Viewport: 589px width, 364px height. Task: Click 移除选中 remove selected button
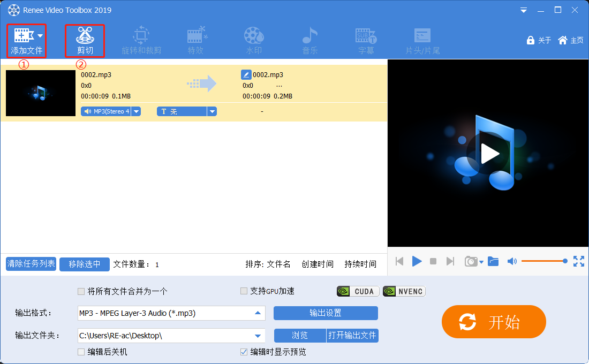click(x=85, y=264)
